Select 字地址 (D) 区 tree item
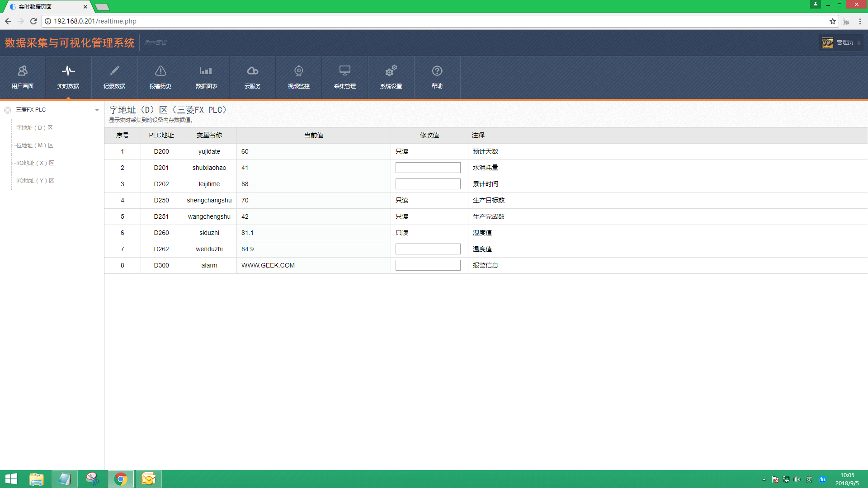 coord(34,128)
